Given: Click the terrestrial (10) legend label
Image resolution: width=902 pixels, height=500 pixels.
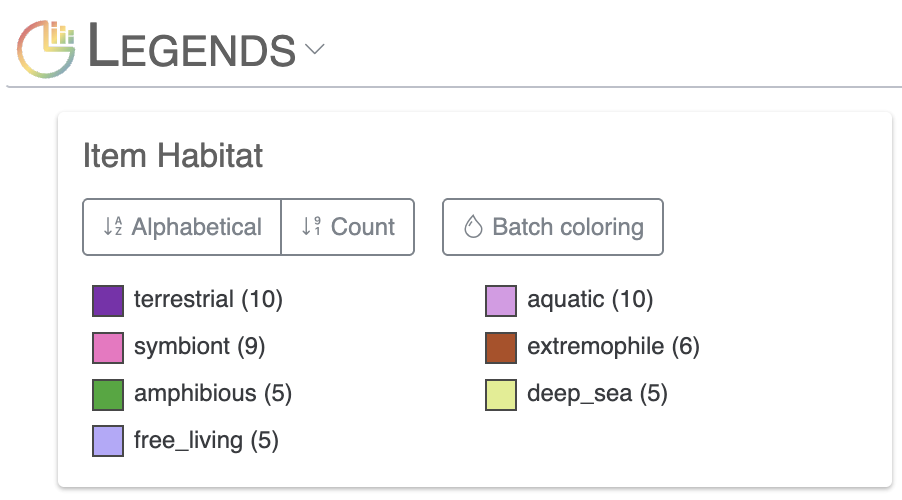Looking at the screenshot, I should [208, 299].
